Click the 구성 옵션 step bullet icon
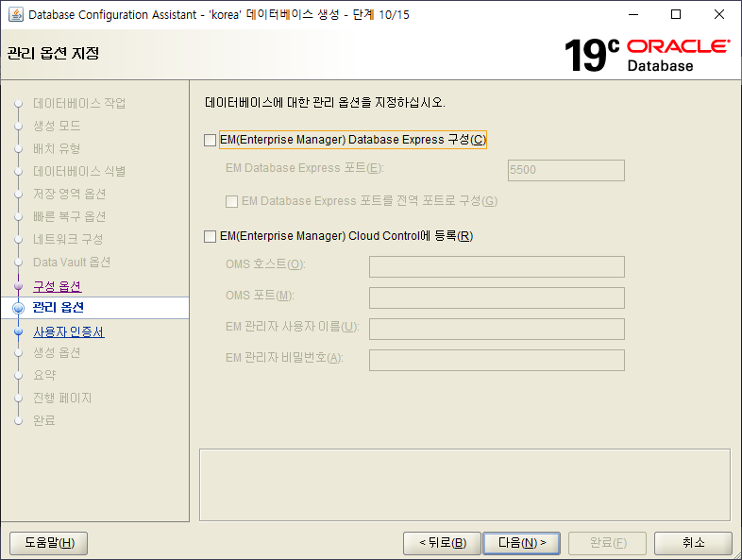This screenshot has height=560, width=742. pyautogui.click(x=19, y=286)
